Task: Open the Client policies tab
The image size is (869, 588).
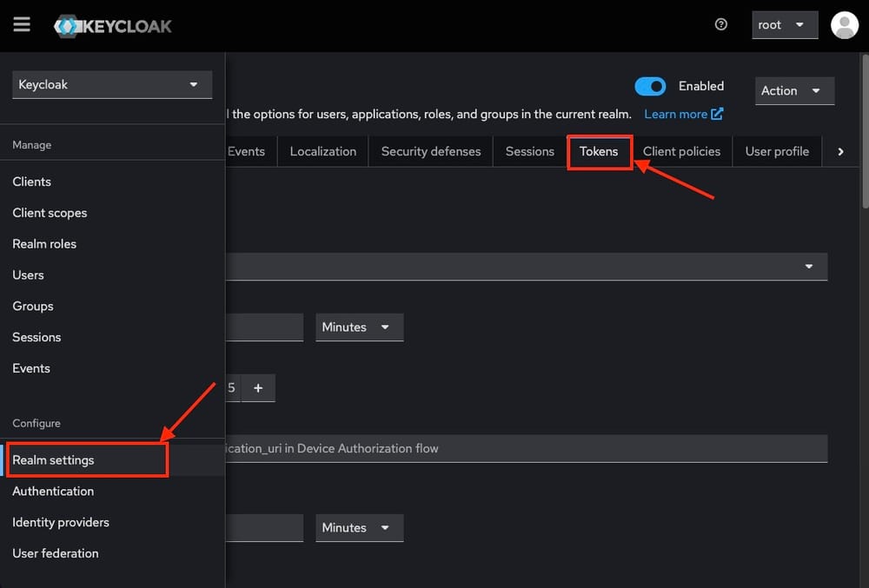Action: (681, 151)
